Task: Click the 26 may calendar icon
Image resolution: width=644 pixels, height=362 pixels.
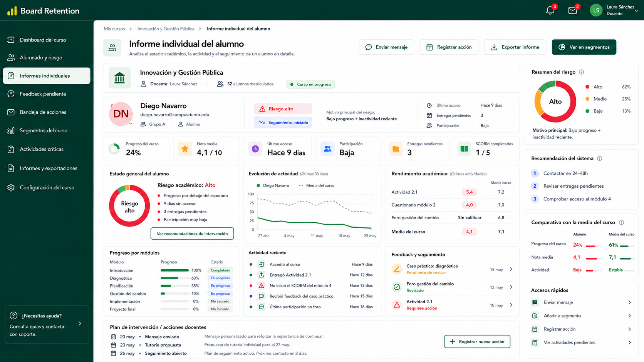Action: coord(113,353)
